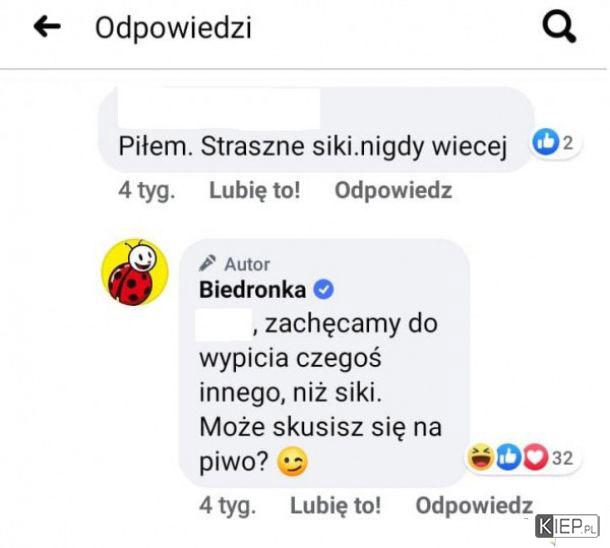The image size is (610, 548).
Task: View the thumbs-up reaction on first comment
Action: [545, 142]
